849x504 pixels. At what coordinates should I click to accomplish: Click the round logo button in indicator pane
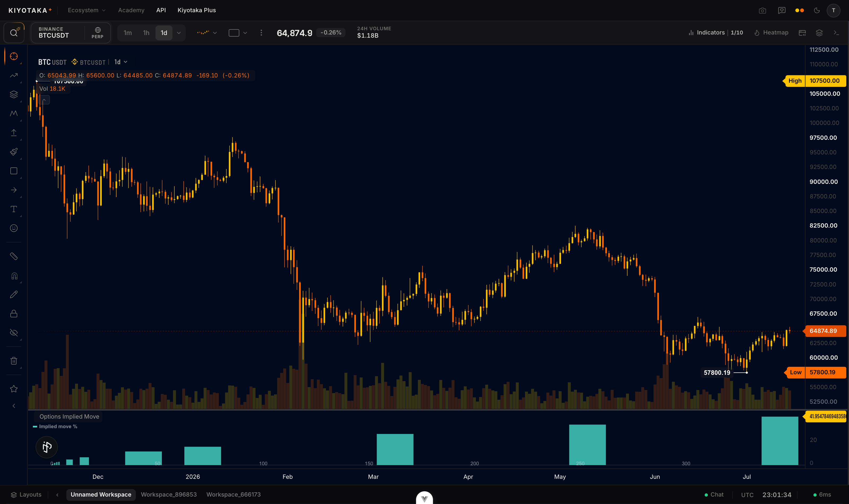coord(46,447)
